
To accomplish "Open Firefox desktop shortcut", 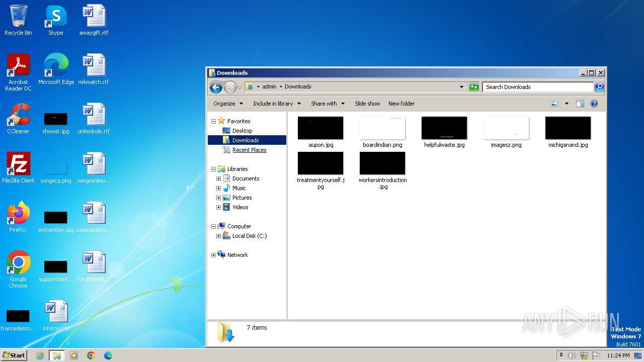I will [18, 217].
